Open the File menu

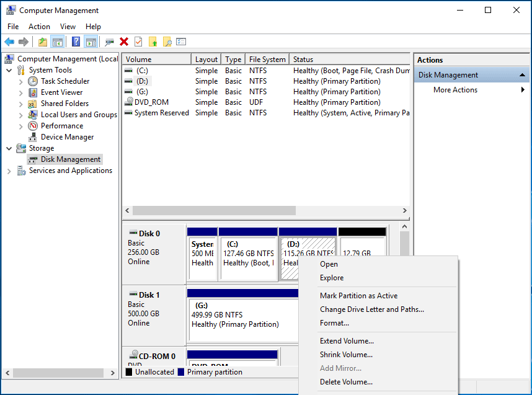pyautogui.click(x=13, y=27)
